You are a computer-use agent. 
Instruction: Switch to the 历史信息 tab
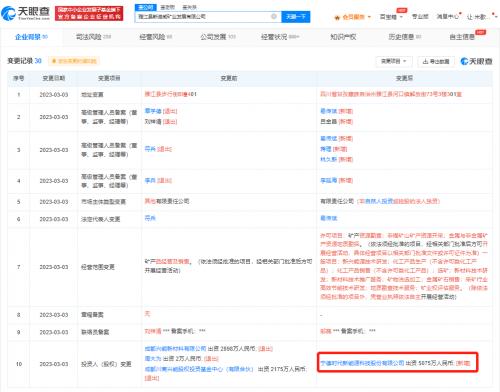coord(405,37)
